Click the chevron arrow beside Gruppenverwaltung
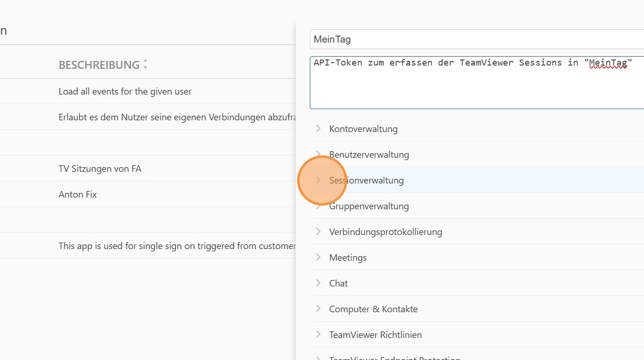This screenshot has width=644, height=360. [x=318, y=206]
